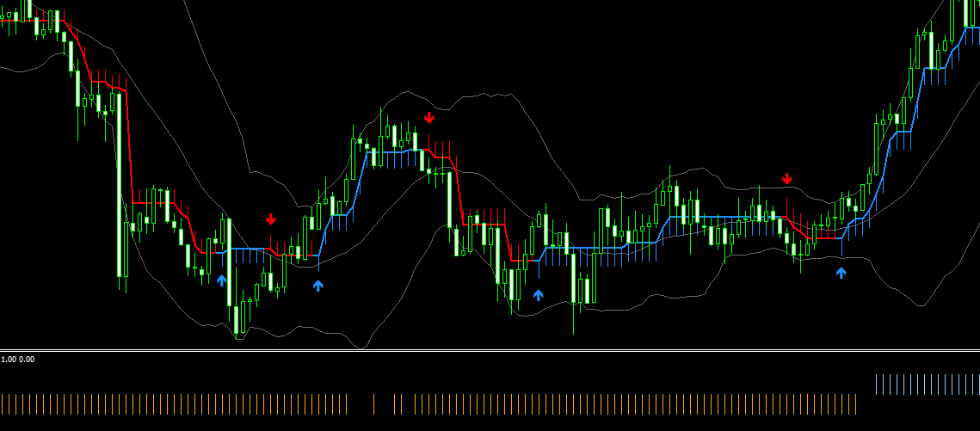This screenshot has width=980, height=431.
Task: Select the red sell arrow above the central peak
Action: (428, 118)
